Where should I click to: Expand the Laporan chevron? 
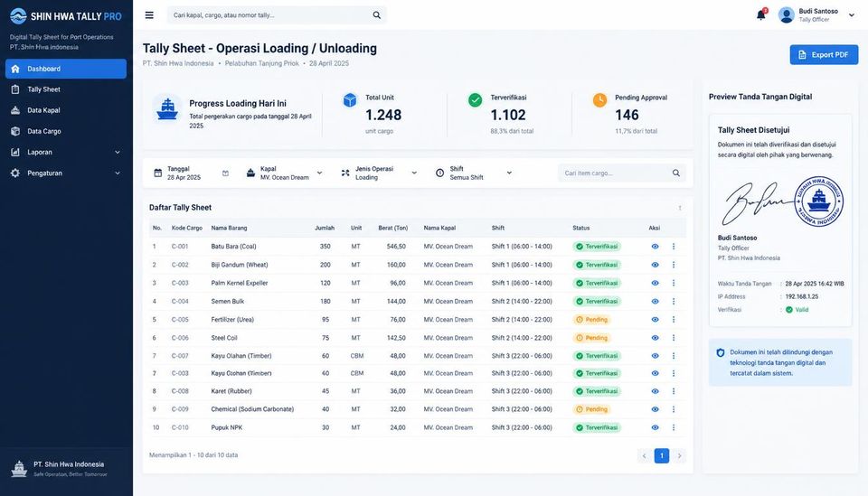pyautogui.click(x=118, y=152)
